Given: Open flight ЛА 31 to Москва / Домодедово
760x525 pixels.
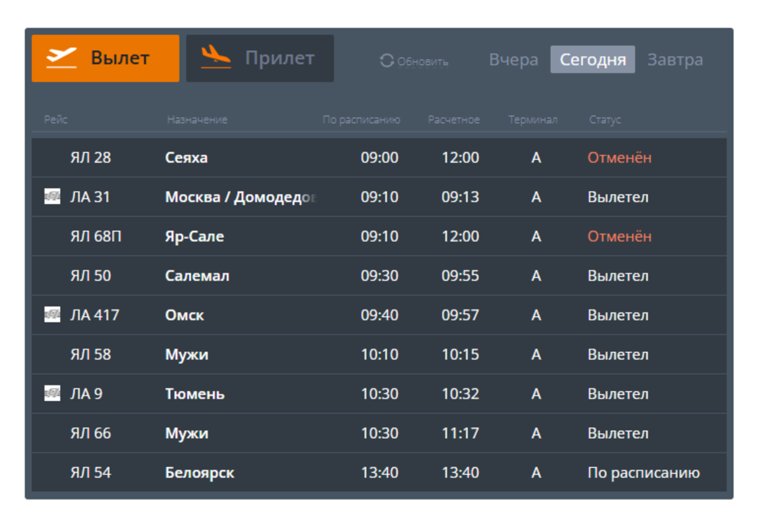Looking at the screenshot, I should pyautogui.click(x=240, y=197).
